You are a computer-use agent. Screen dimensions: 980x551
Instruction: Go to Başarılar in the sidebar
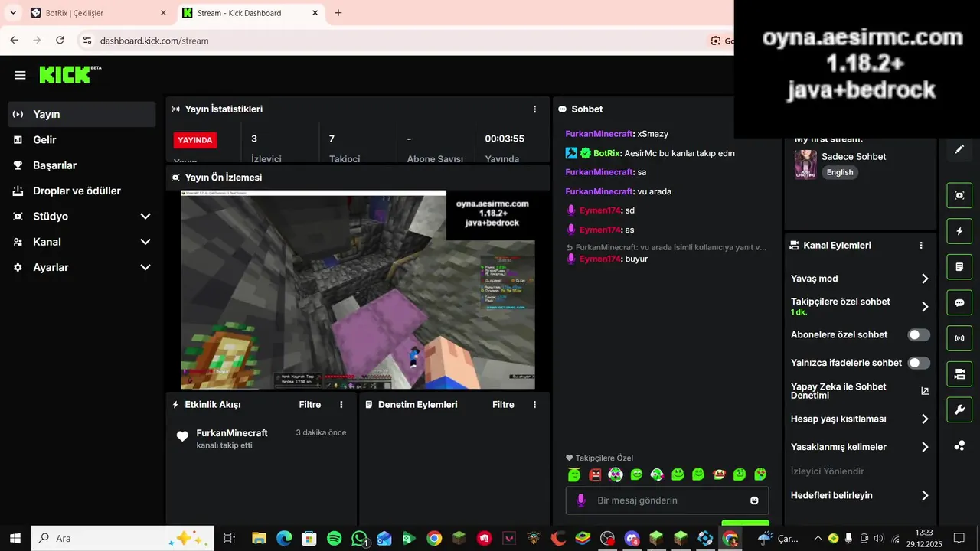[x=82, y=165]
